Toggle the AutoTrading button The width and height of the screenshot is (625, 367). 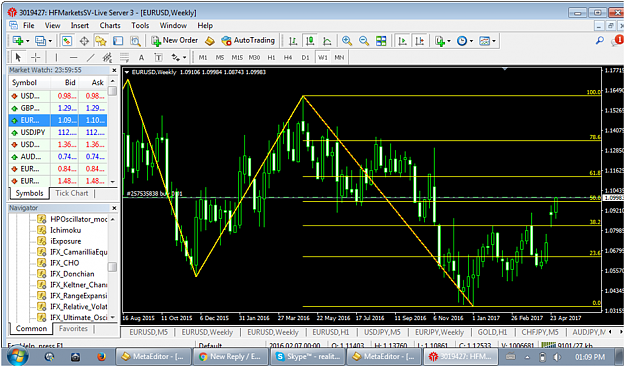click(248, 40)
